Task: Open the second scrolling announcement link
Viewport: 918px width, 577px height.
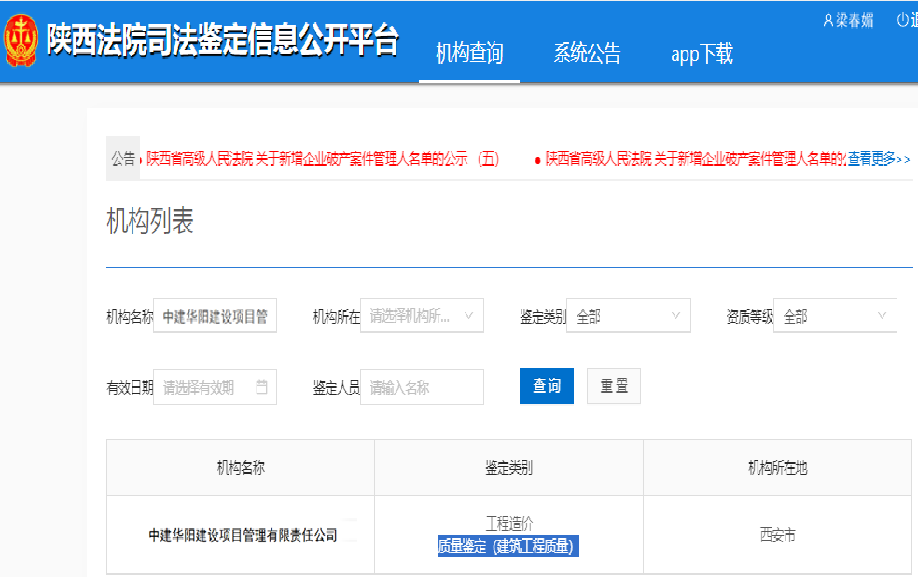Action: click(695, 159)
